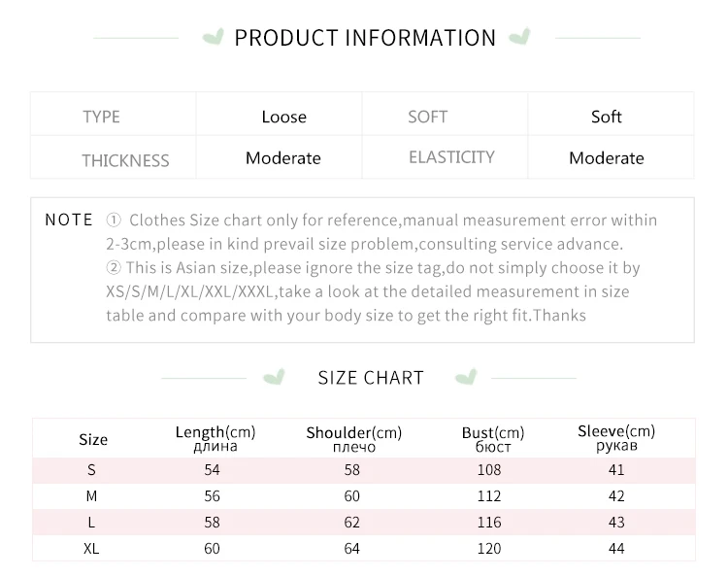This screenshot has width=728, height=577.
Task: Click the bust value 116 in the L row
Action: point(489,523)
